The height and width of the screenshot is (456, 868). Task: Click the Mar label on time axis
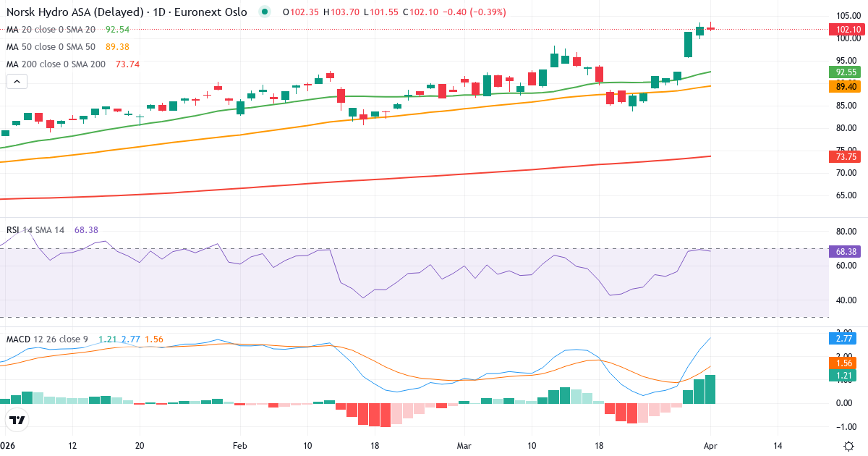463,446
